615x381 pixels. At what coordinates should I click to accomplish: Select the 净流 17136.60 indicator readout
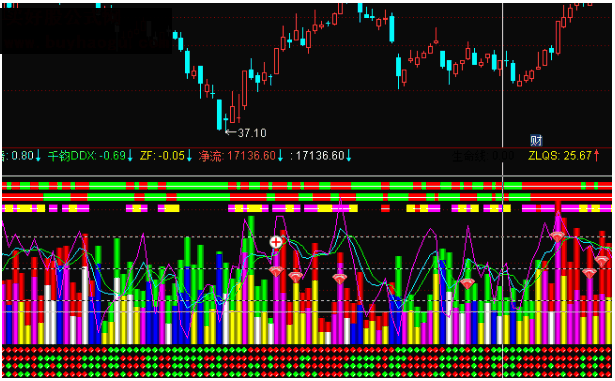237,156
